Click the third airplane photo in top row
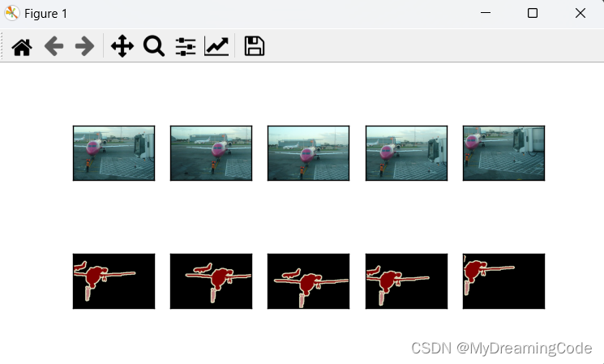 pos(309,153)
